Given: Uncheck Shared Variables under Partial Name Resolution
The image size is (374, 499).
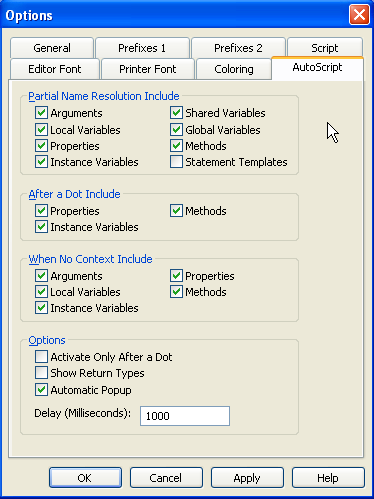Looking at the screenshot, I should click(176, 113).
